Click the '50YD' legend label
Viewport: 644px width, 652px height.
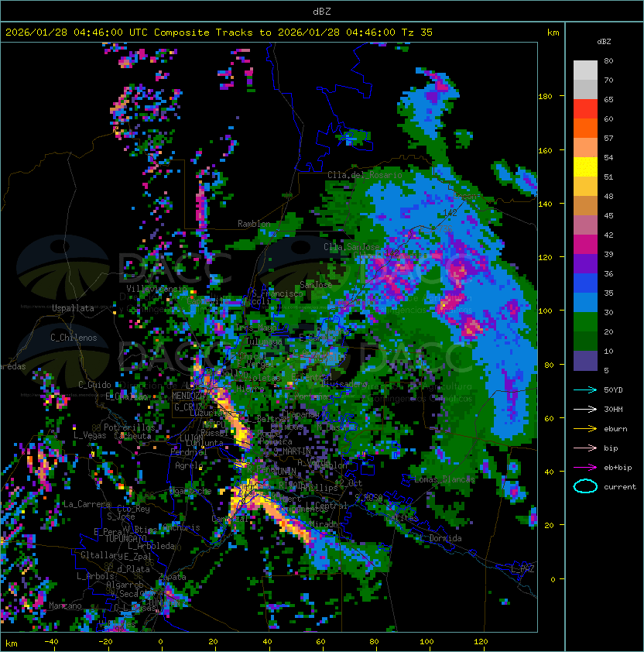point(613,389)
